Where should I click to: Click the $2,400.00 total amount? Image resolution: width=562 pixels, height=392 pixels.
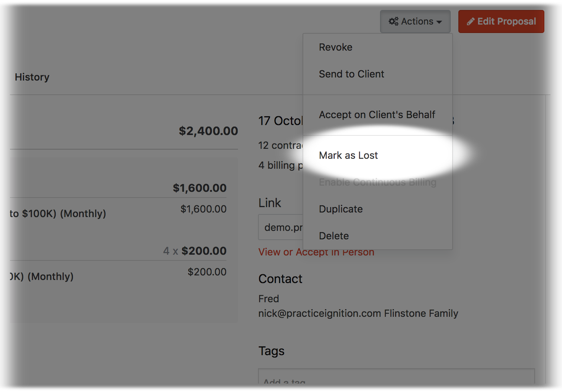coord(208,131)
